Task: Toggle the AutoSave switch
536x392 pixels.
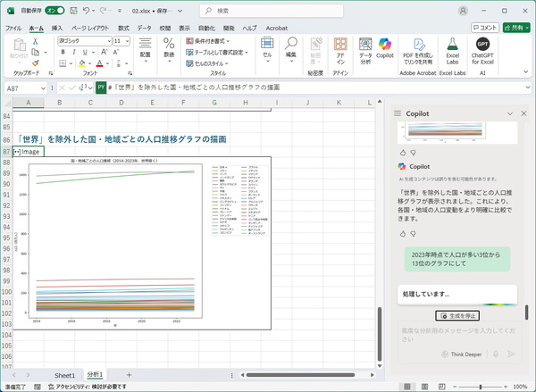Action: tap(54, 10)
